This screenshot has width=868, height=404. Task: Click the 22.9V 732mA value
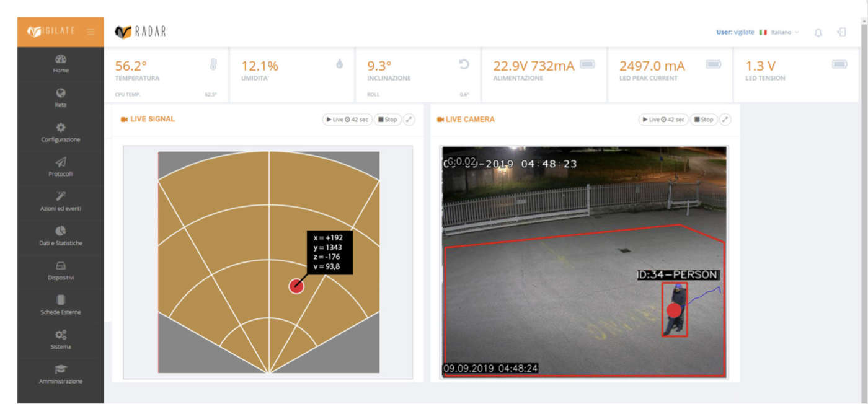[534, 66]
